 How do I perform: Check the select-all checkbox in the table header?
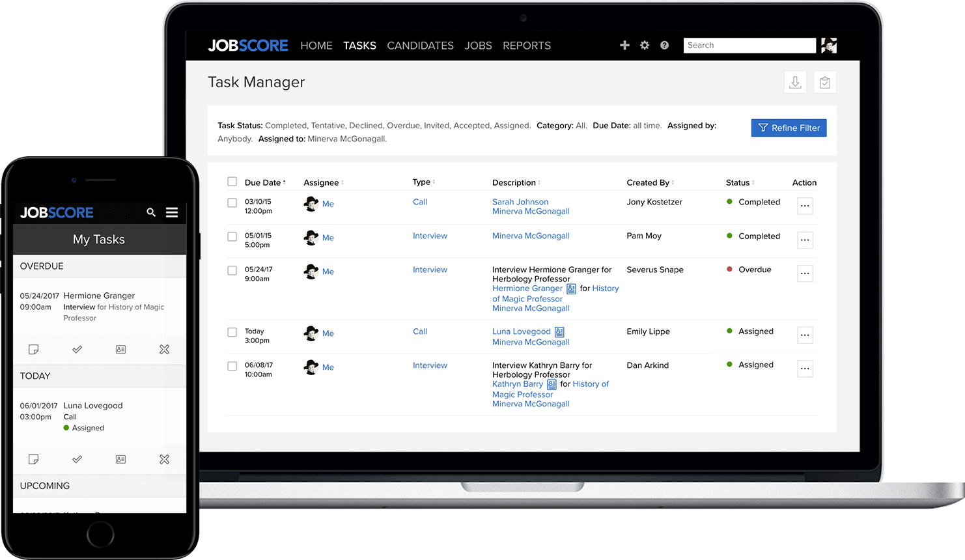click(x=232, y=182)
